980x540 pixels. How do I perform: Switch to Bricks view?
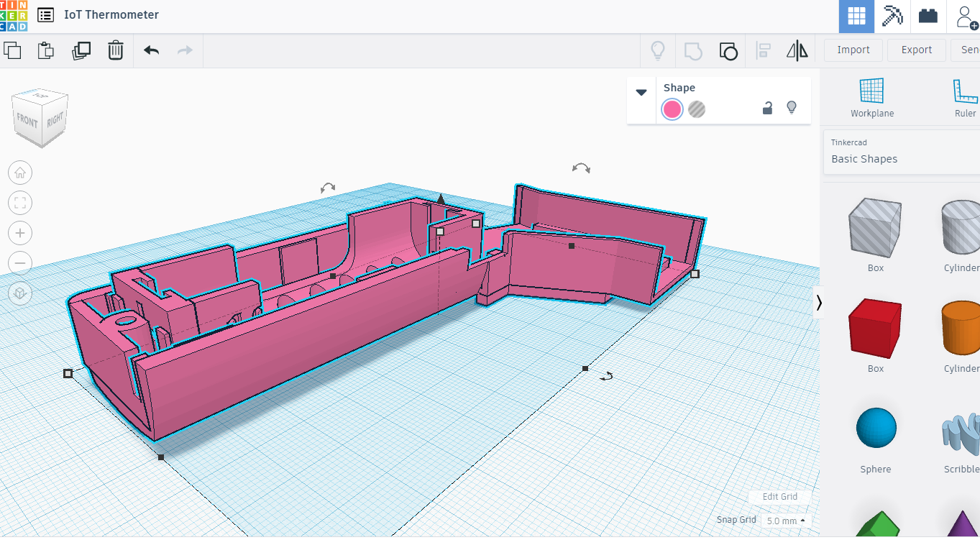(x=928, y=17)
